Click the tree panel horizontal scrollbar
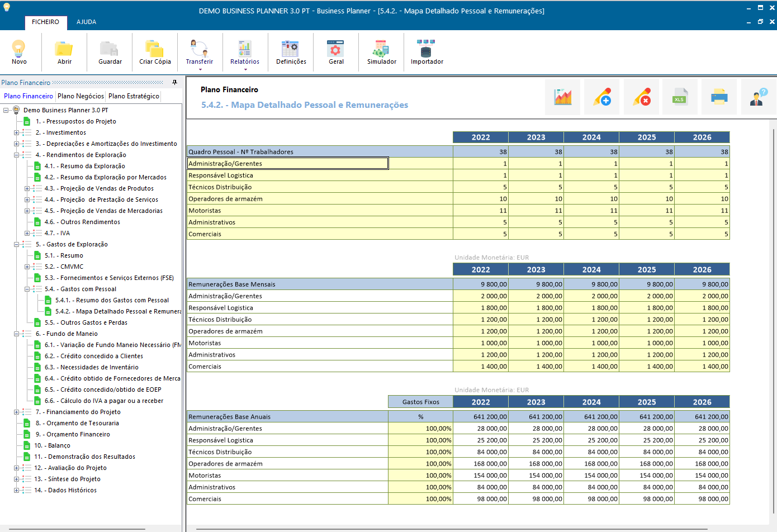 click(77, 529)
